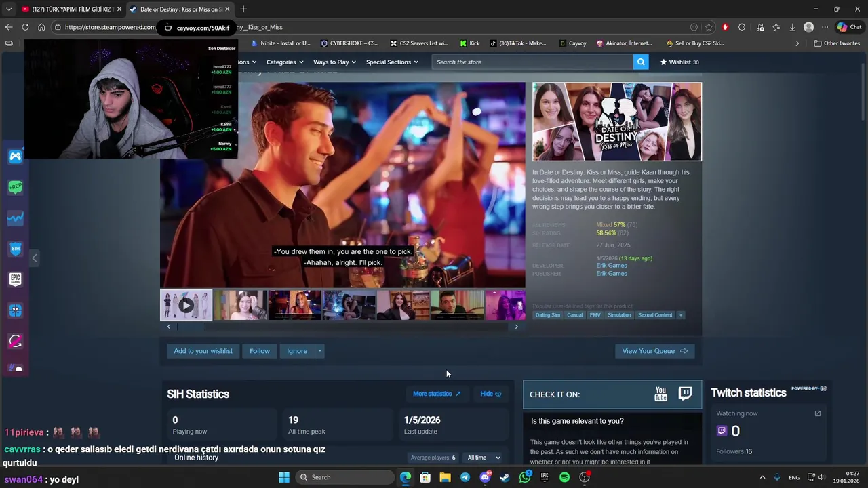Open browser downloads icon
The height and width of the screenshot is (488, 868).
pyautogui.click(x=792, y=27)
